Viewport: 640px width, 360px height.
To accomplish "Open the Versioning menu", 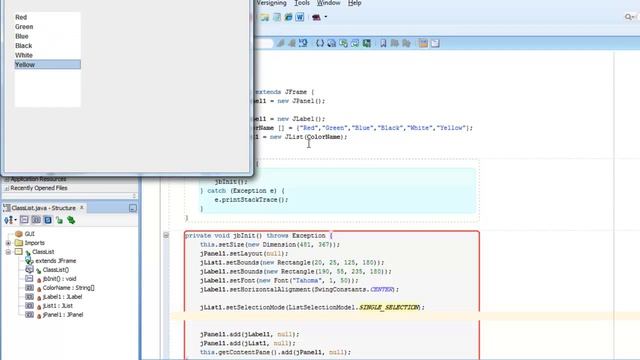I will [x=271, y=3].
